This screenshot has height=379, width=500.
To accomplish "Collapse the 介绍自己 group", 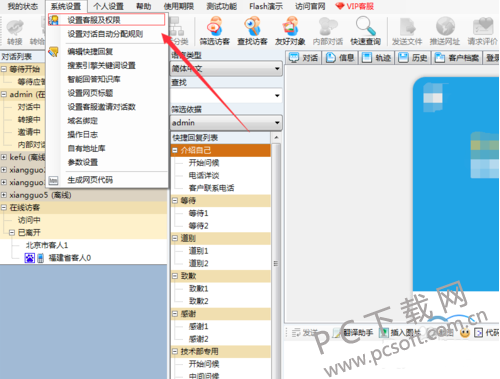I will [x=175, y=150].
